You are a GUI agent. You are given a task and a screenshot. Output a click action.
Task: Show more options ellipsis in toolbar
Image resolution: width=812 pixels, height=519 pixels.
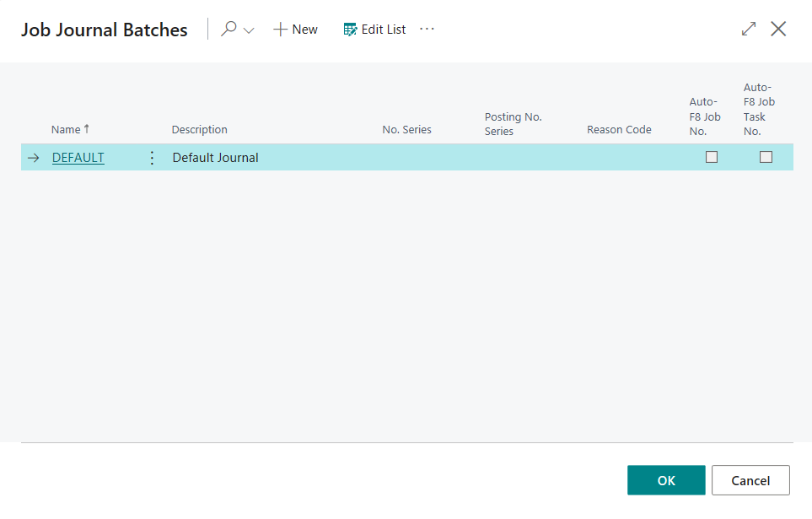click(x=428, y=30)
